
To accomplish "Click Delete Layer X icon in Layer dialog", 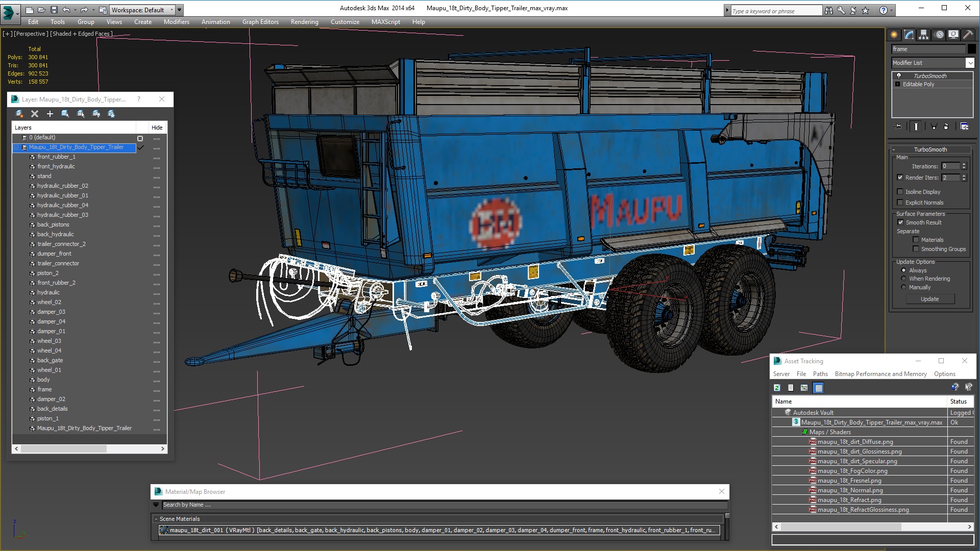I will click(35, 114).
